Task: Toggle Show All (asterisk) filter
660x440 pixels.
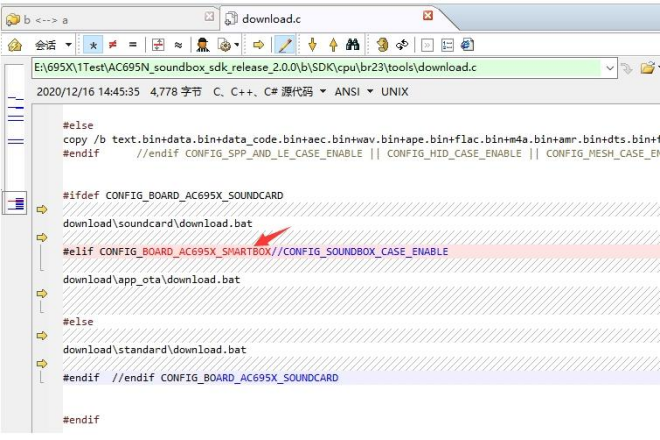Action: coord(93,45)
